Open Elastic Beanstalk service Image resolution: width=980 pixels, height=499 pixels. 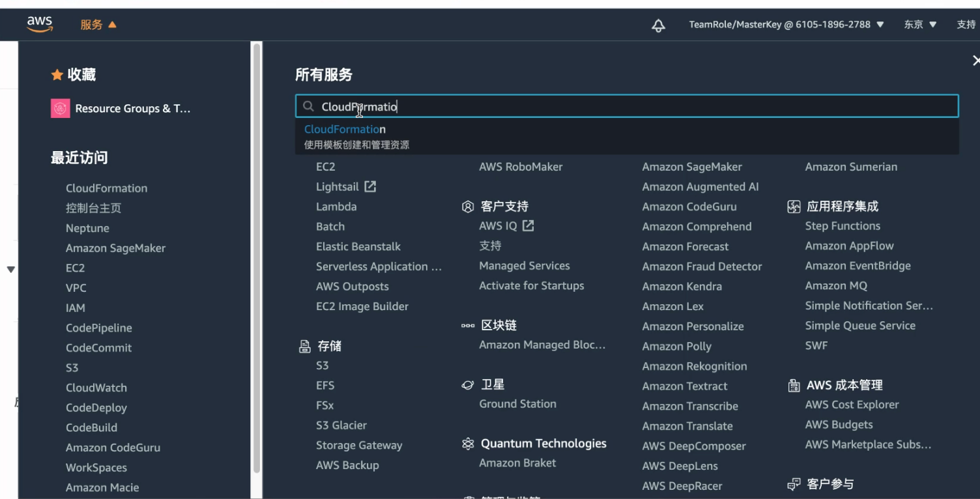[x=358, y=247]
